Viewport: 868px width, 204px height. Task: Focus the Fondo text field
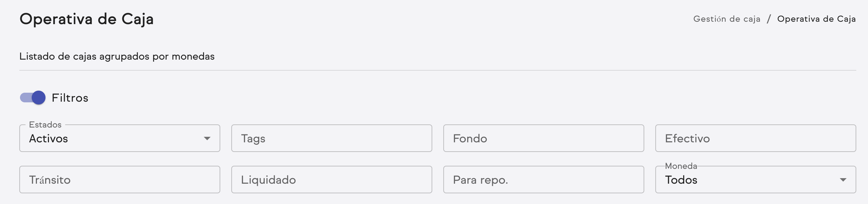point(543,138)
